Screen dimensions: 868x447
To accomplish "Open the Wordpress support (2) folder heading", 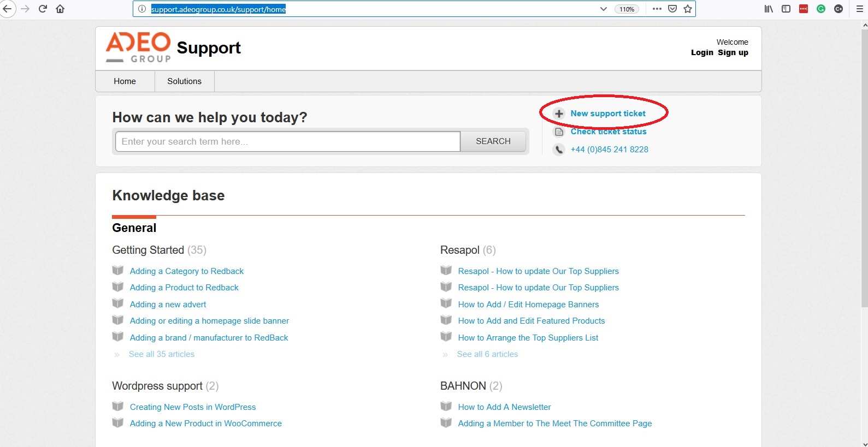I will [166, 386].
